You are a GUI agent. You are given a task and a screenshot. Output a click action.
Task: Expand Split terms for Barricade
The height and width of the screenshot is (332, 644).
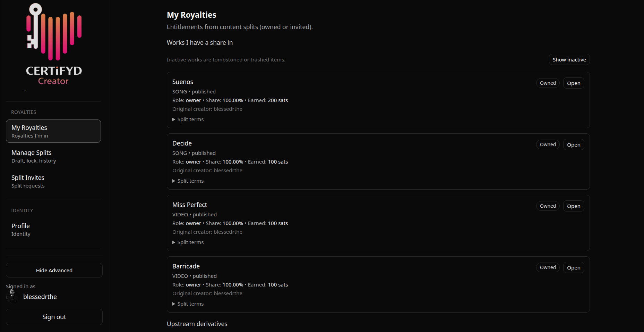188,304
